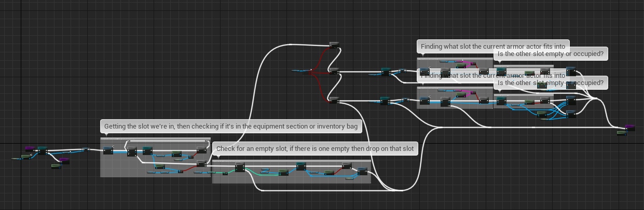Click teal node left of lower "Finding what slot" box
Viewport: 644px width, 210px height.
pos(386,101)
